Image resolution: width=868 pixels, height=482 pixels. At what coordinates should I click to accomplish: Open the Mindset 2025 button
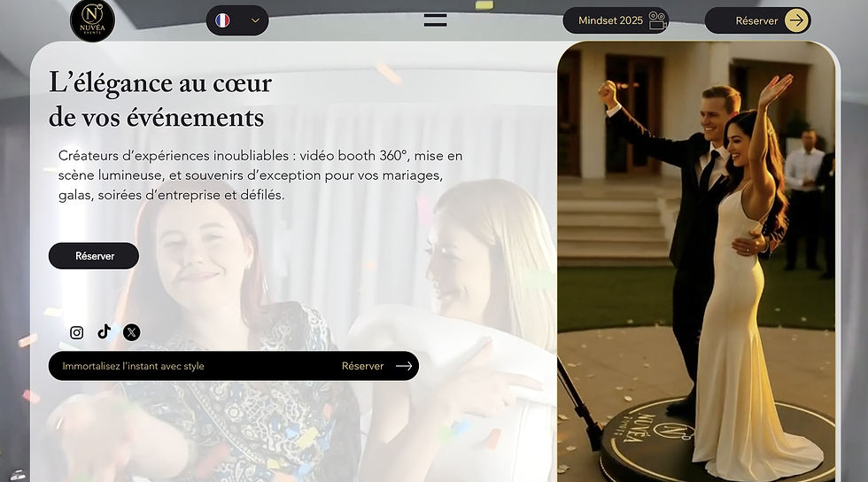point(616,20)
